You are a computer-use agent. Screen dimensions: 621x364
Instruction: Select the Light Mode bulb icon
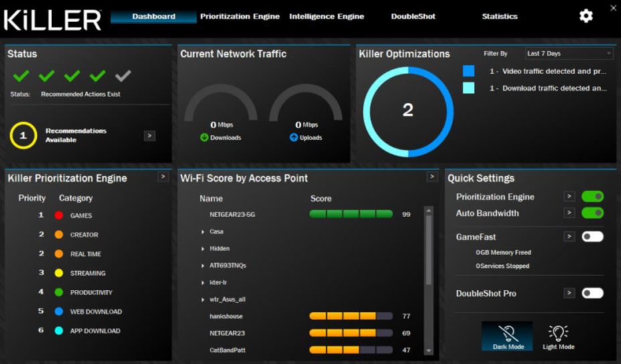coord(558,333)
